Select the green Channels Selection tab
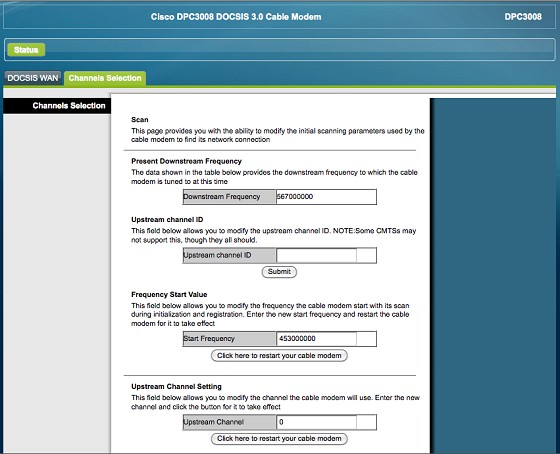The width and height of the screenshot is (560, 454). pos(105,78)
